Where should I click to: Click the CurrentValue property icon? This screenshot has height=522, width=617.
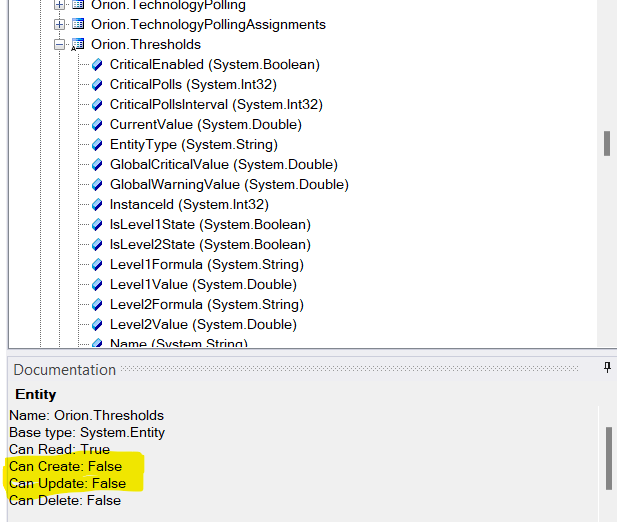point(97,125)
